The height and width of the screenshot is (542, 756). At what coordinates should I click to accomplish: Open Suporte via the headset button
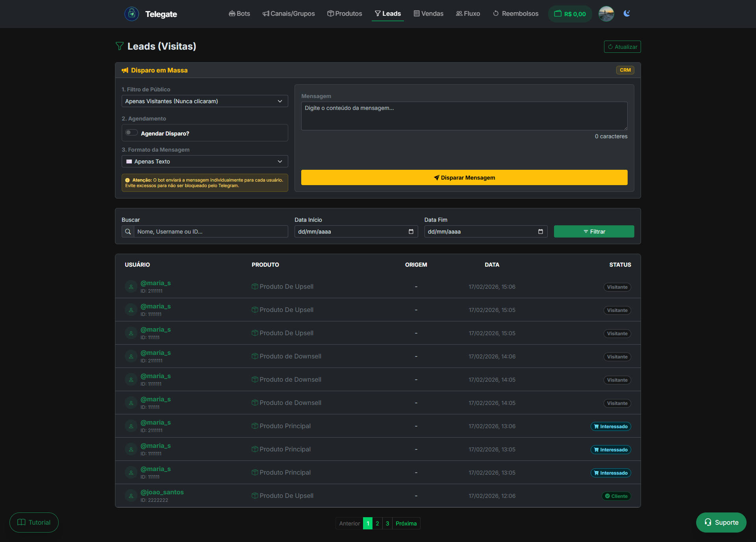[721, 522]
